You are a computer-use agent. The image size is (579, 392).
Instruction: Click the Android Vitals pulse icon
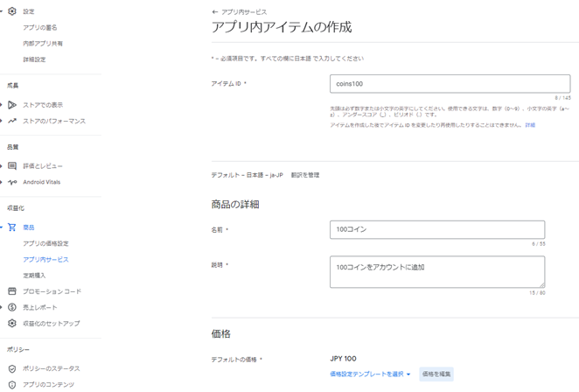tap(12, 182)
